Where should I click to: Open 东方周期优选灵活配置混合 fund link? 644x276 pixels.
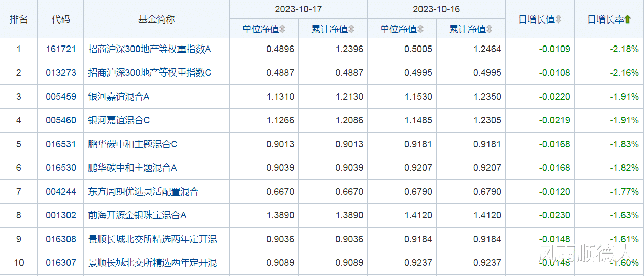pyautogui.click(x=143, y=192)
